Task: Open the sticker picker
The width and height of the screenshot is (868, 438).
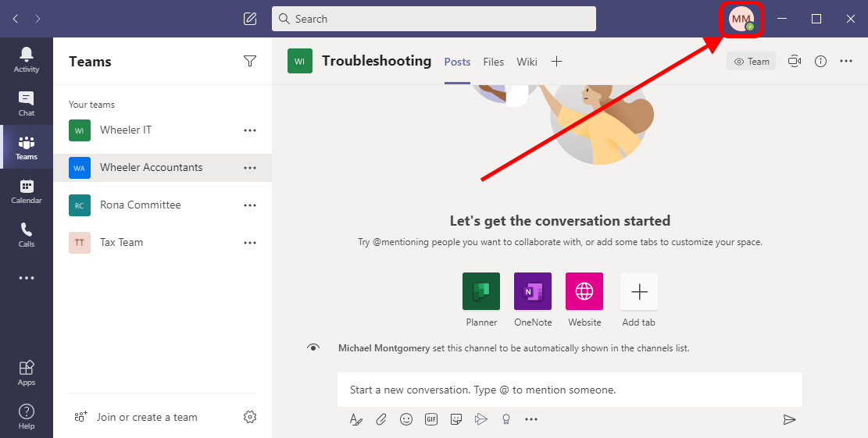Action: tap(456, 420)
